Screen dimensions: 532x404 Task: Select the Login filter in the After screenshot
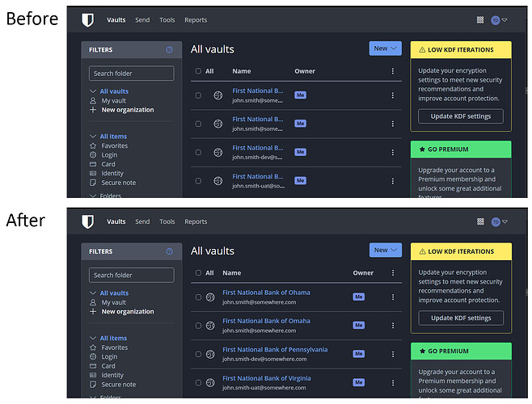point(109,357)
